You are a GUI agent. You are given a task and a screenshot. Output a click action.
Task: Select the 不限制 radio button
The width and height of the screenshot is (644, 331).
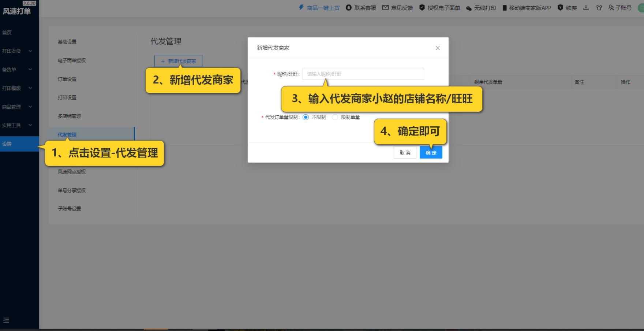306,117
